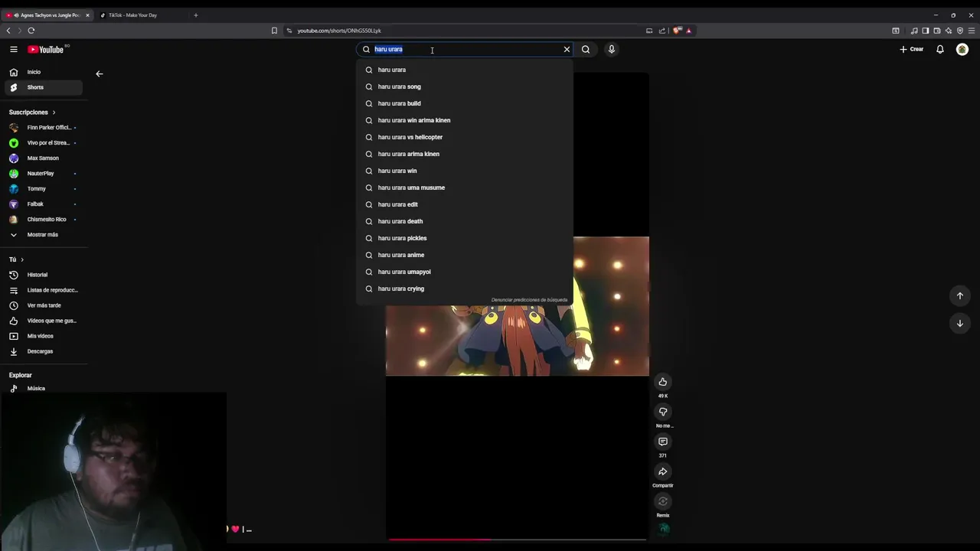Like the Short with thumbs up

(663, 382)
